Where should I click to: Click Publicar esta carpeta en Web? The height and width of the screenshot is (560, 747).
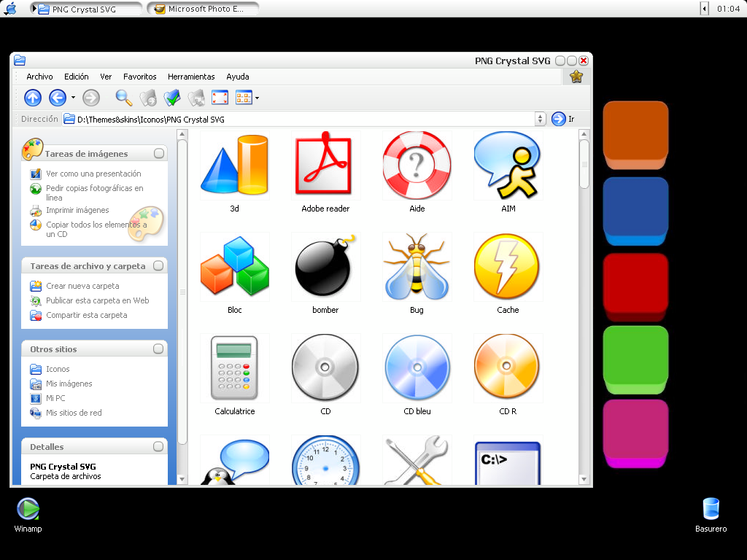pyautogui.click(x=98, y=300)
